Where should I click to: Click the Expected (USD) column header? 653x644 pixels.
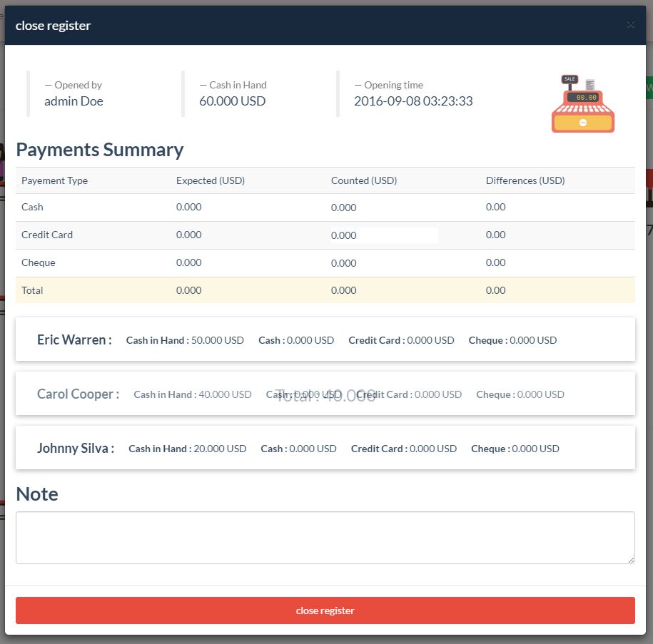[x=211, y=180]
